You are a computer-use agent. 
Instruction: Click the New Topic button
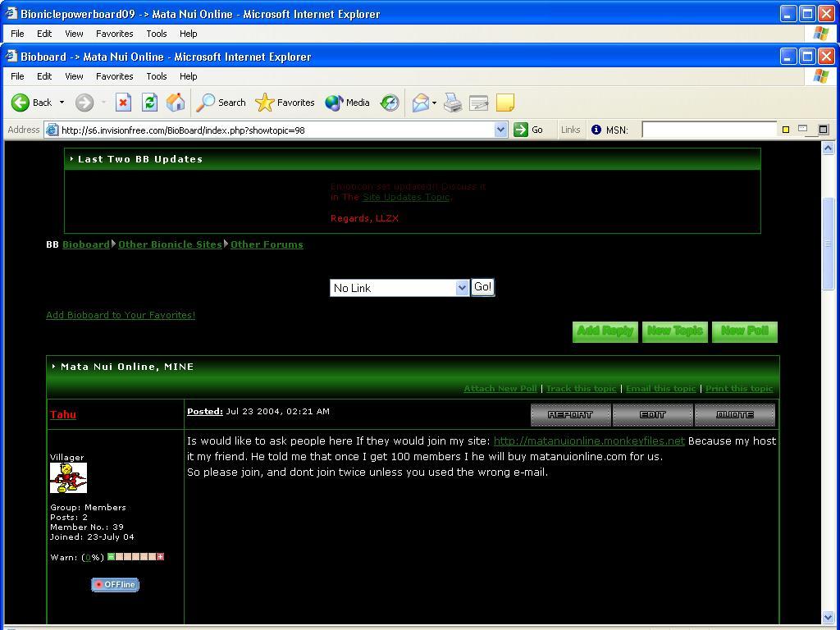coord(675,331)
